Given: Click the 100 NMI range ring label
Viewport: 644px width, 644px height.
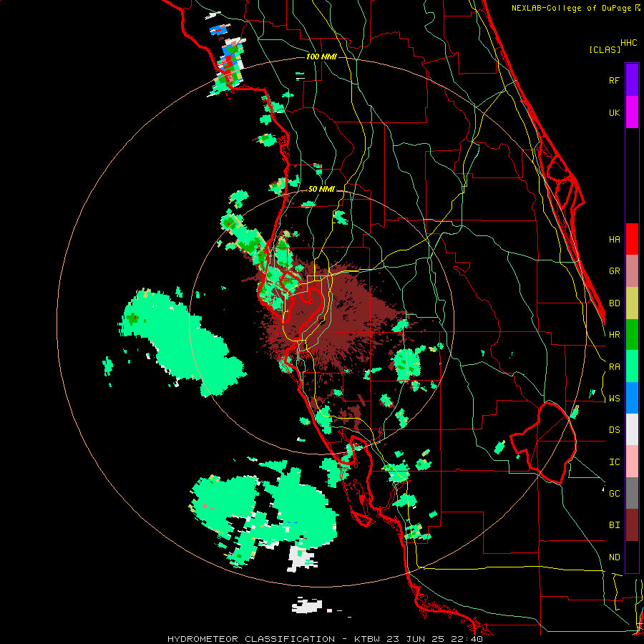Looking at the screenshot, I should coord(321,57).
